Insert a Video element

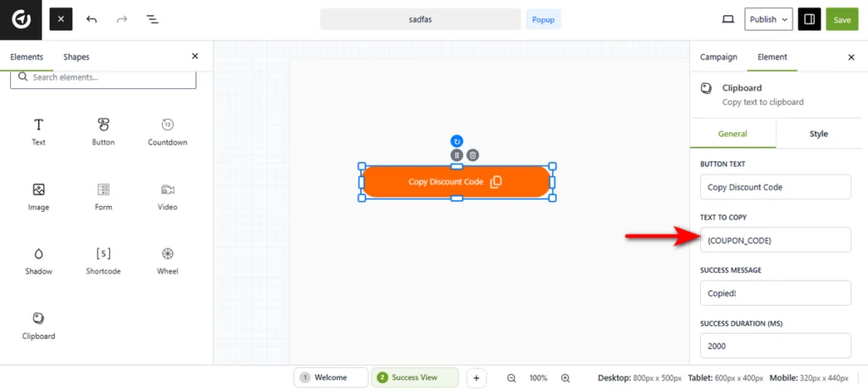(167, 196)
